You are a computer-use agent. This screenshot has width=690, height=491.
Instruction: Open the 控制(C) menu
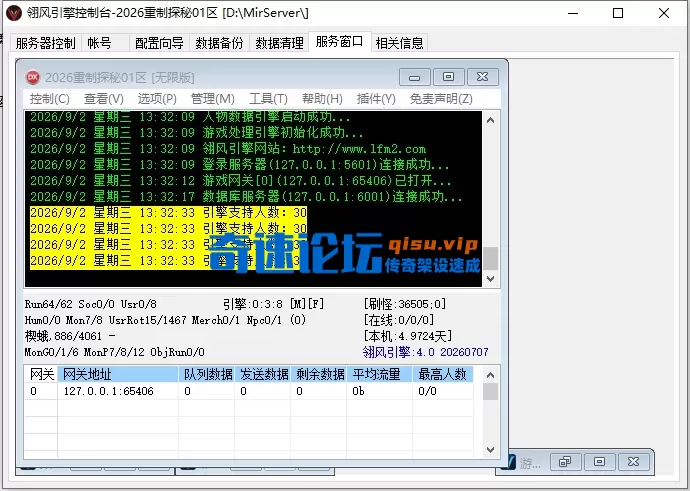pyautogui.click(x=49, y=99)
